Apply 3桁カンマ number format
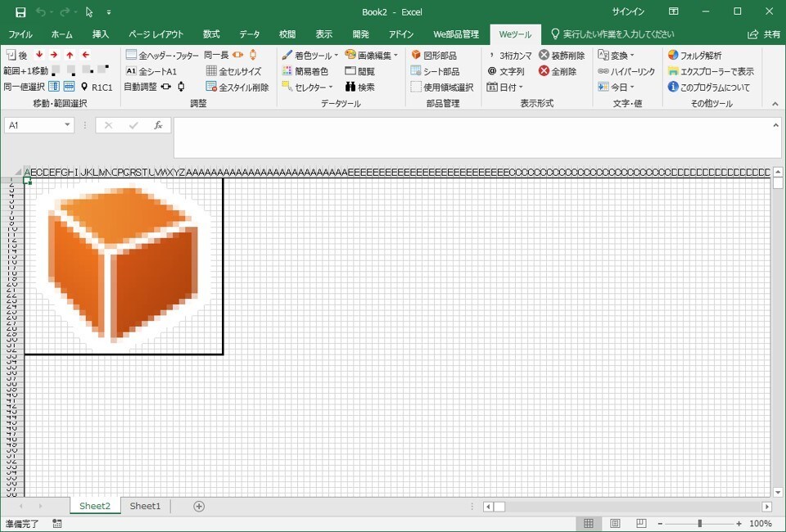786x532 pixels. (509, 55)
